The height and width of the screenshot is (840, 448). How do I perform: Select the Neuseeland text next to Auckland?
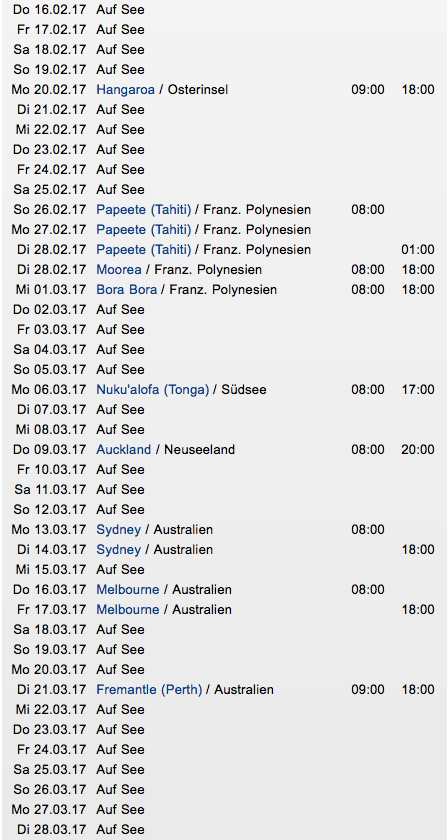point(199,449)
